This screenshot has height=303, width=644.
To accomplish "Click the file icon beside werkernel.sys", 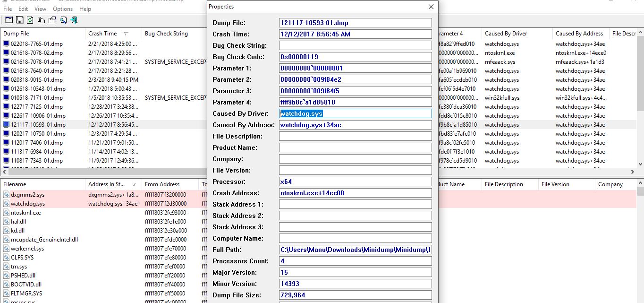I will pyautogui.click(x=6, y=249).
